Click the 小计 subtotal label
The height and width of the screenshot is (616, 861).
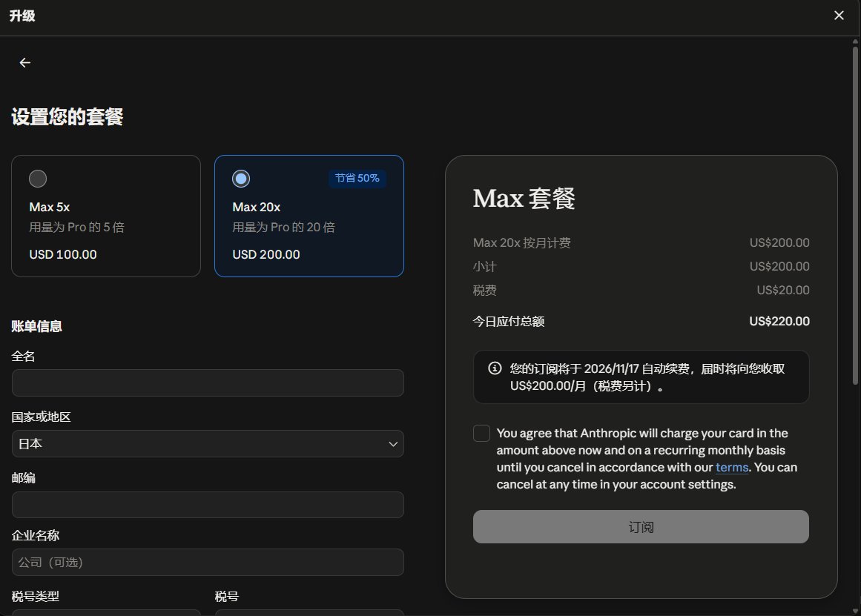[x=484, y=266]
